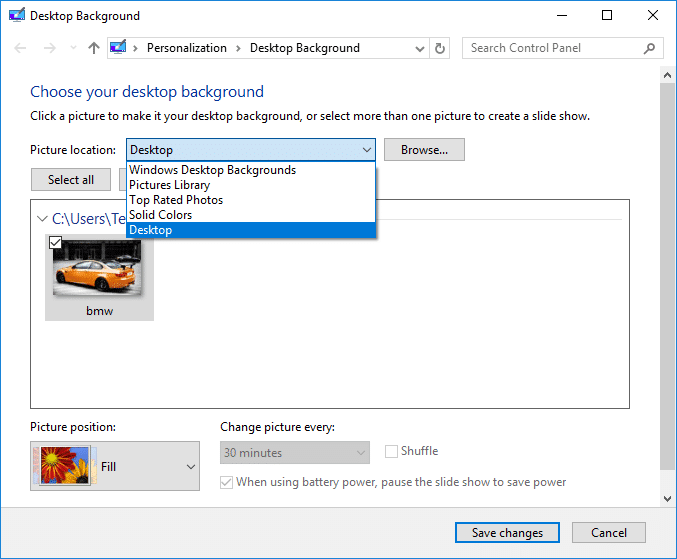
Task: Click the Cancel button
Action: click(x=609, y=533)
